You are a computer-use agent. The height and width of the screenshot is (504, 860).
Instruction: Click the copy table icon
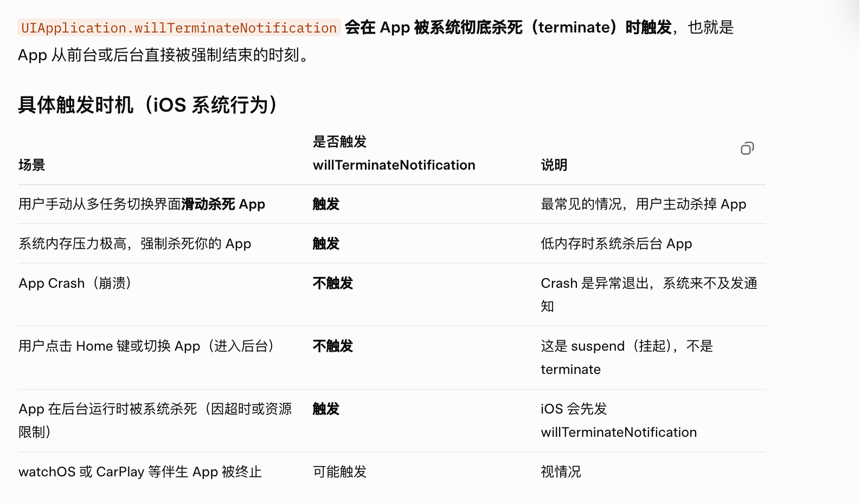pyautogui.click(x=747, y=148)
